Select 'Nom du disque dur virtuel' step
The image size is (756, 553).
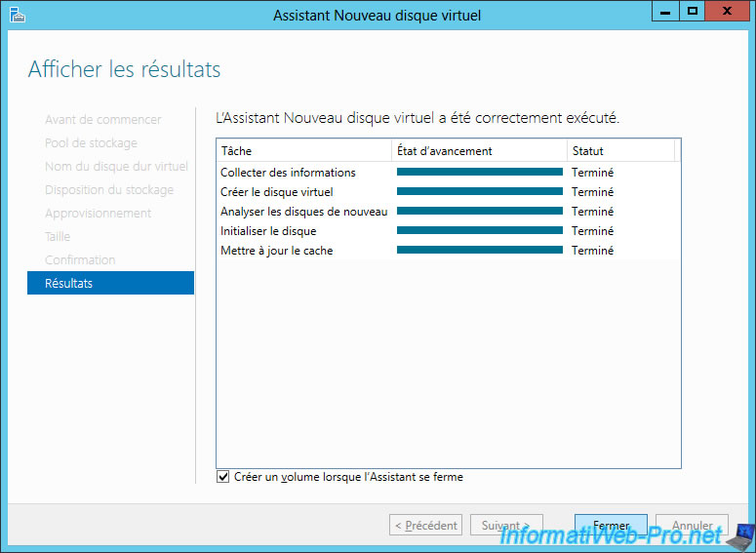click(116, 167)
